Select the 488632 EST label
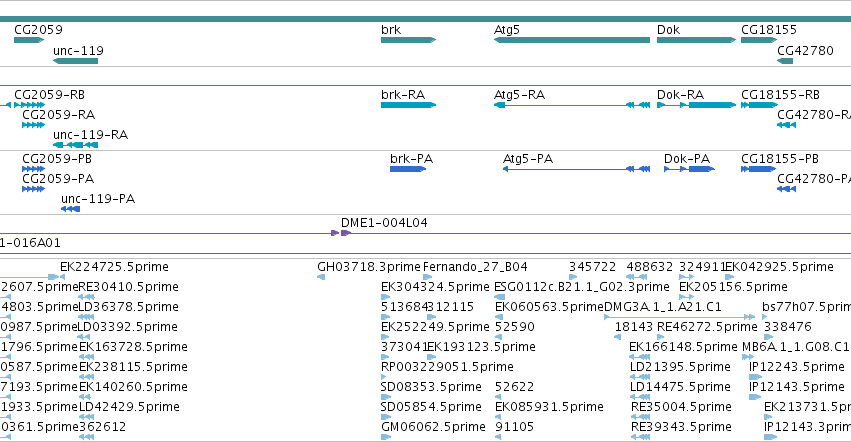Viewport: 851px width, 442px height. tap(650, 267)
